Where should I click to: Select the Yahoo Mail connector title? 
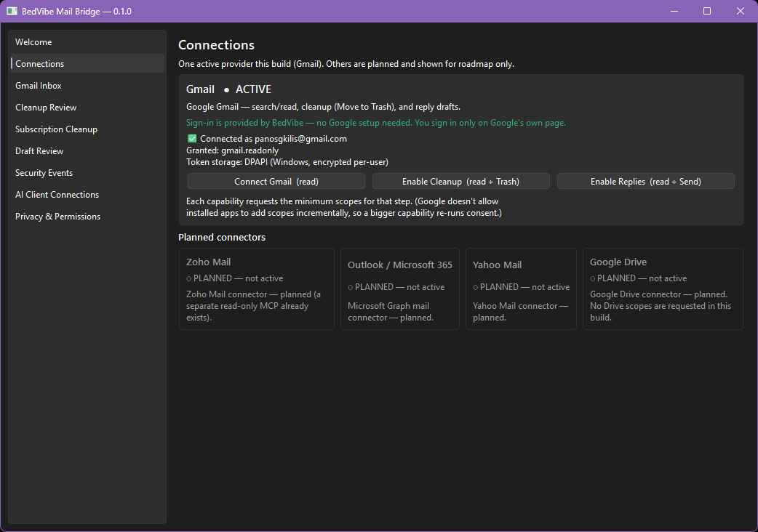(x=497, y=265)
